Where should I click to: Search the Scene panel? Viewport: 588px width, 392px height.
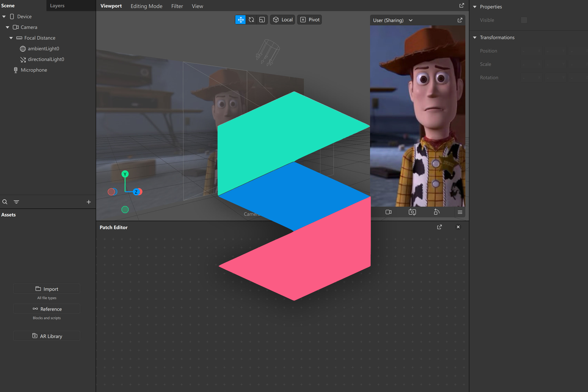click(5, 202)
